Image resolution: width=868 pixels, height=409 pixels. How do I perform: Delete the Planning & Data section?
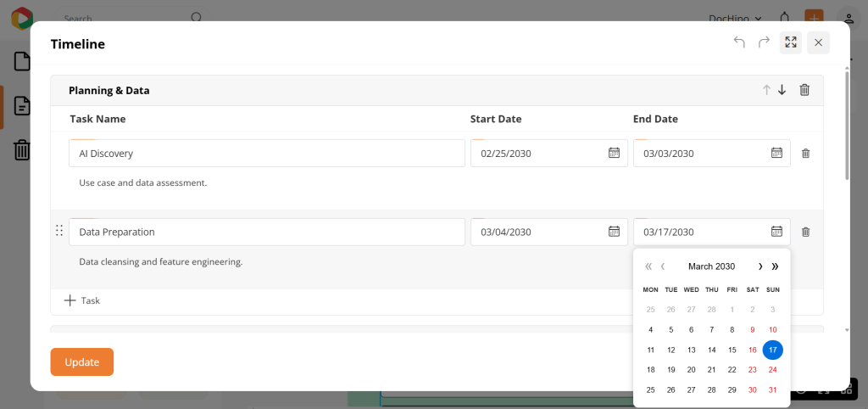(x=804, y=90)
